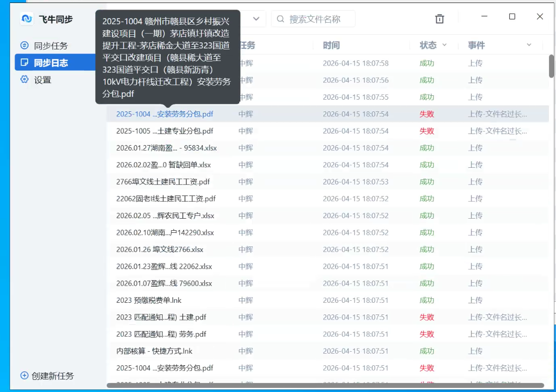Viewport: 556px width, 392px height.
Task: Click 上传 event for 埠文线2766.xlsx row
Action: (475, 249)
